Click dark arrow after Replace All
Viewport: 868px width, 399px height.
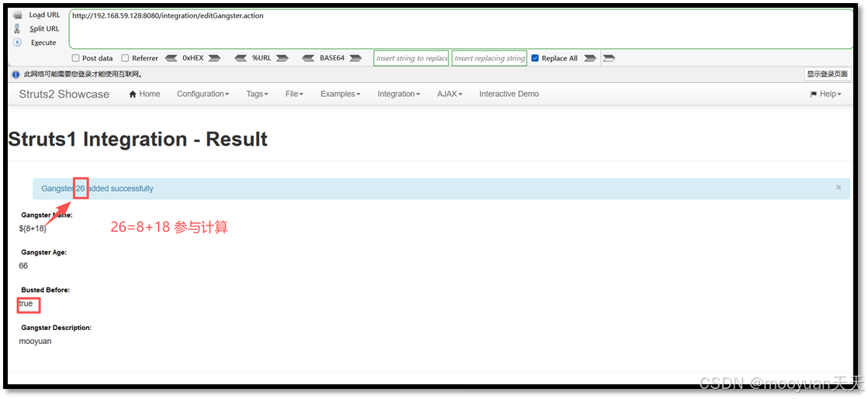pyautogui.click(x=590, y=58)
